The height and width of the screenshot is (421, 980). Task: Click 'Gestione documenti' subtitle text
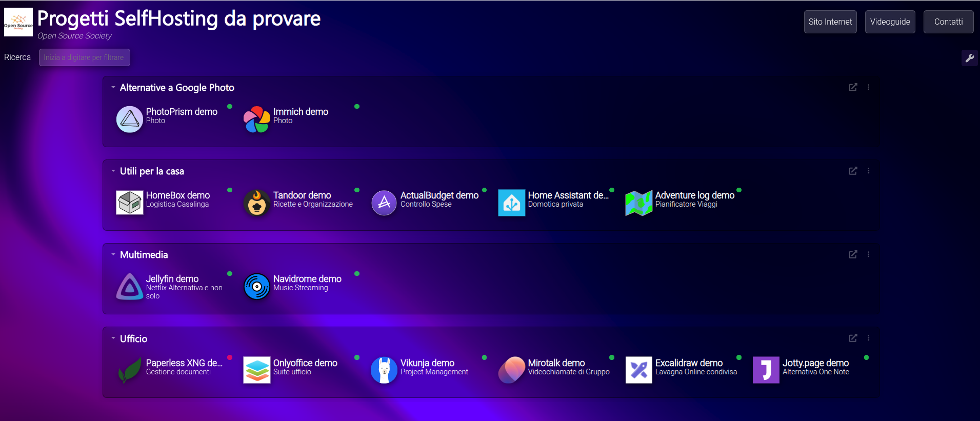coord(178,372)
